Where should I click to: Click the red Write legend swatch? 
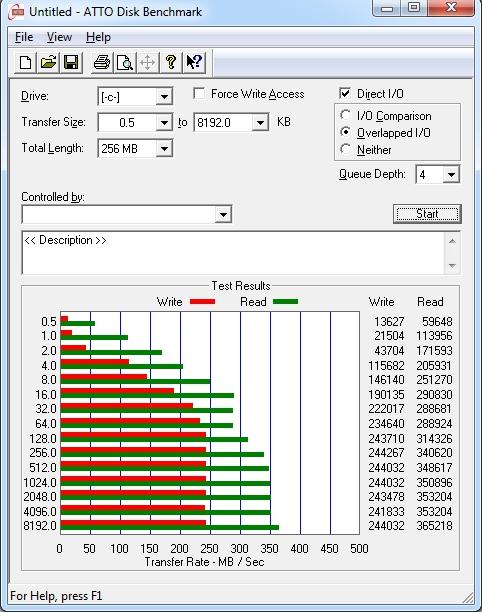202,302
